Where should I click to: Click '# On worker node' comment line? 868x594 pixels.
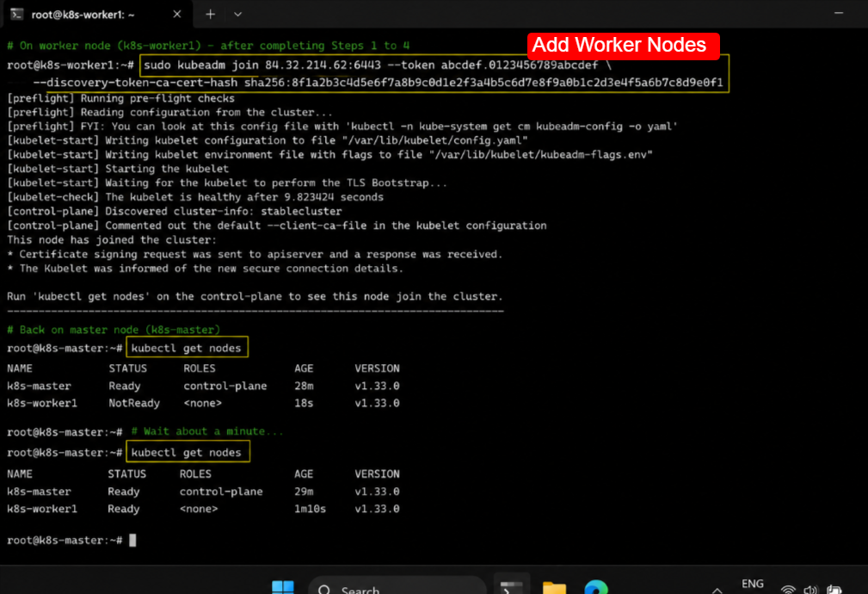pyautogui.click(x=208, y=46)
